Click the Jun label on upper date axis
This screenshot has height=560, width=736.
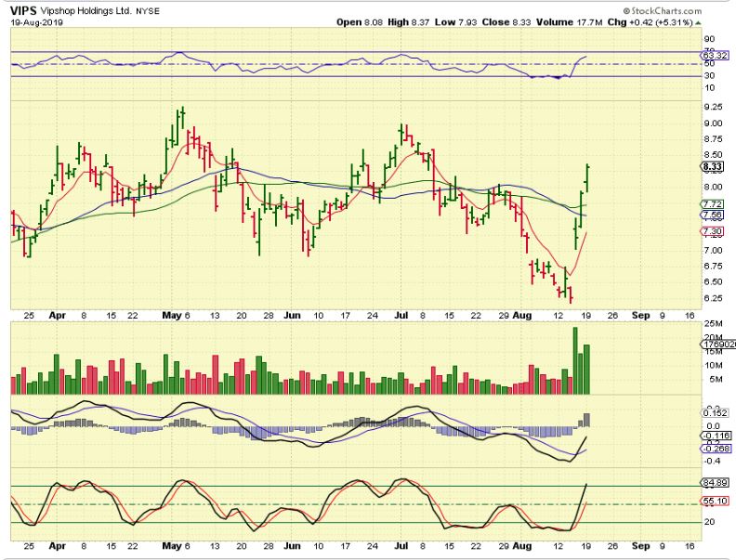(x=292, y=315)
